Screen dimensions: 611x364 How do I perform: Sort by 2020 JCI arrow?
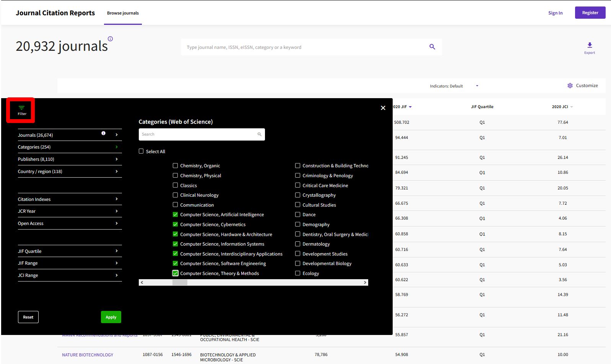(x=572, y=107)
